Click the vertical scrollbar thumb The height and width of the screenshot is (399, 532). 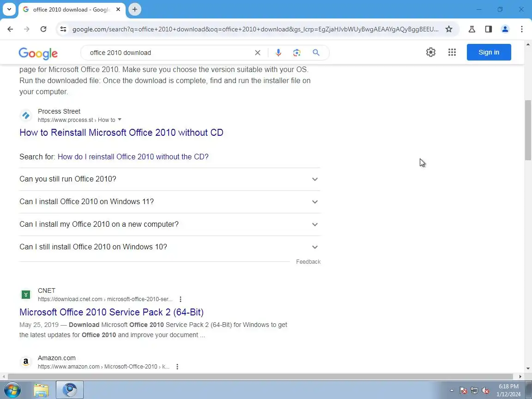[x=528, y=130]
